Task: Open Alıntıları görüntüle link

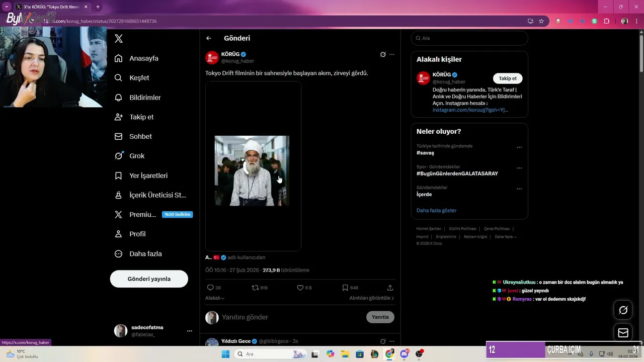Action: click(x=372, y=298)
